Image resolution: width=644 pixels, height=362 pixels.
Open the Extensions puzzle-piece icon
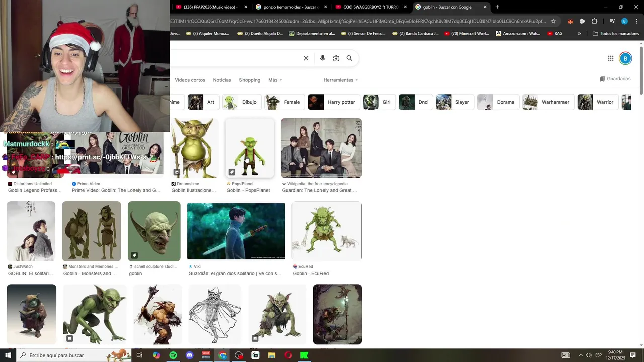coord(595,21)
